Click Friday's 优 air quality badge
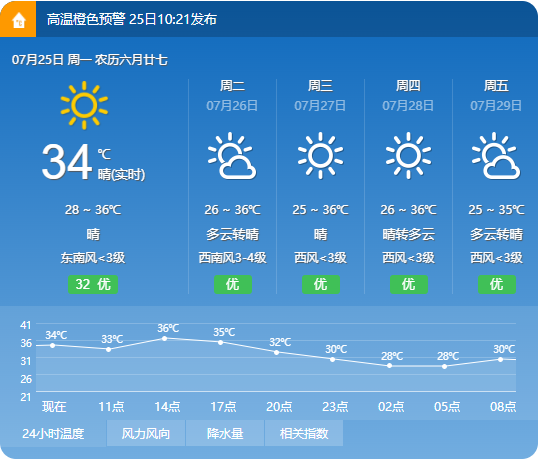 497,284
